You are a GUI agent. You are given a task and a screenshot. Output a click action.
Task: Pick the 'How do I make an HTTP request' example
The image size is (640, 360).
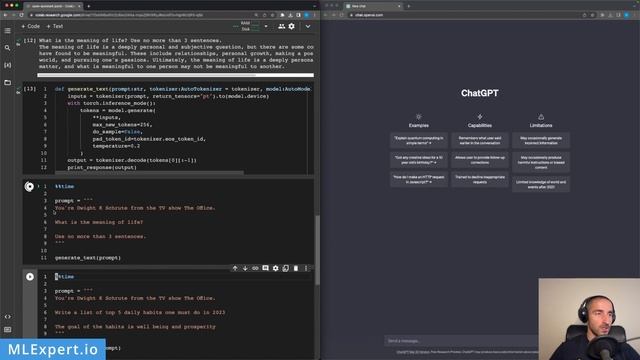click(419, 180)
